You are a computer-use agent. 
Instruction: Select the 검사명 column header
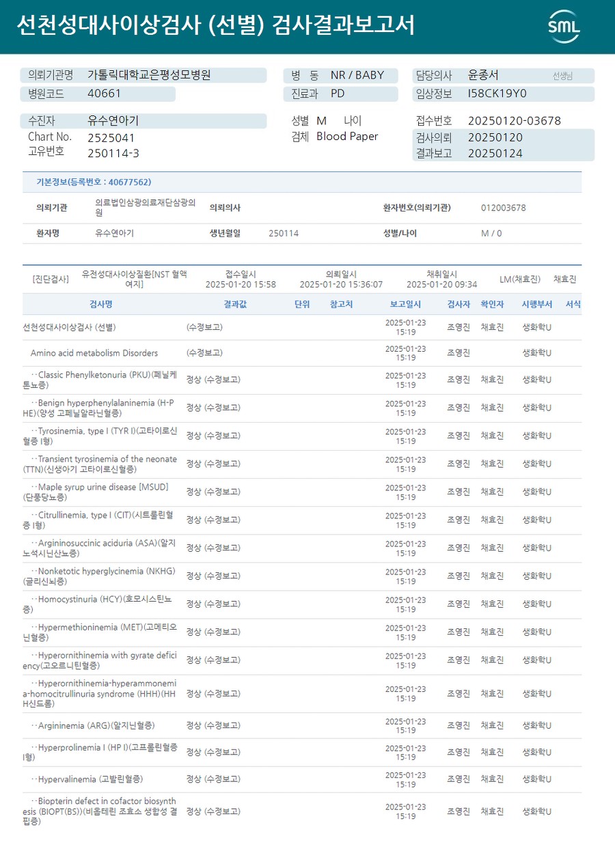click(101, 304)
